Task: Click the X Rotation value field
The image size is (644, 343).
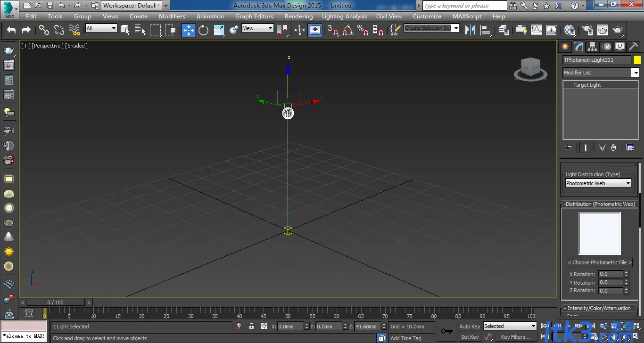Action: [611, 274]
